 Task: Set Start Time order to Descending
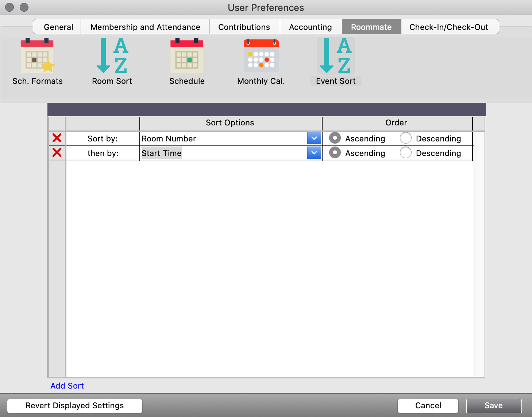(406, 153)
